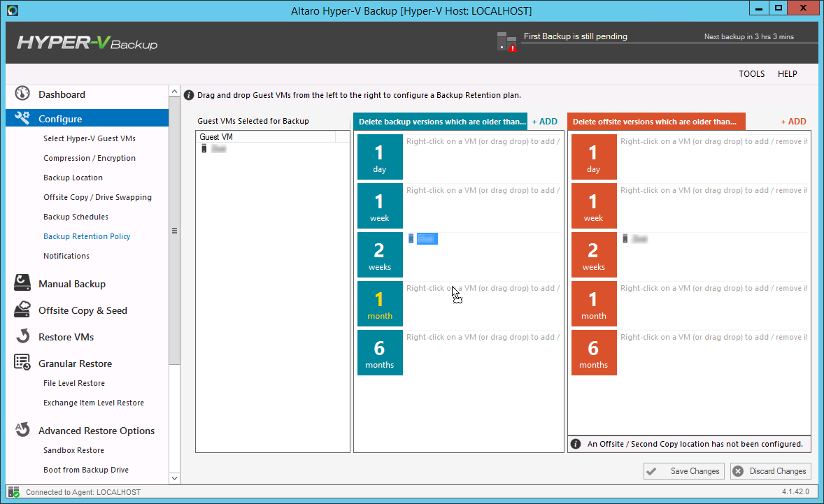824x504 pixels.
Task: Select VM icon in Guest VM list
Action: [x=204, y=149]
